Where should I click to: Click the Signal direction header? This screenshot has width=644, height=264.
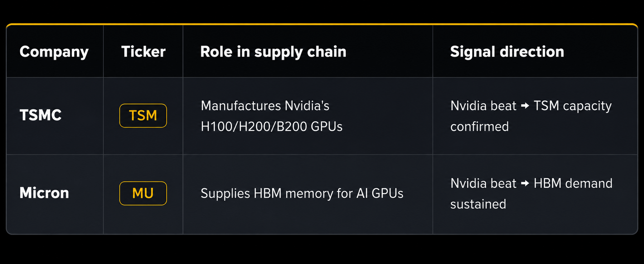(507, 52)
